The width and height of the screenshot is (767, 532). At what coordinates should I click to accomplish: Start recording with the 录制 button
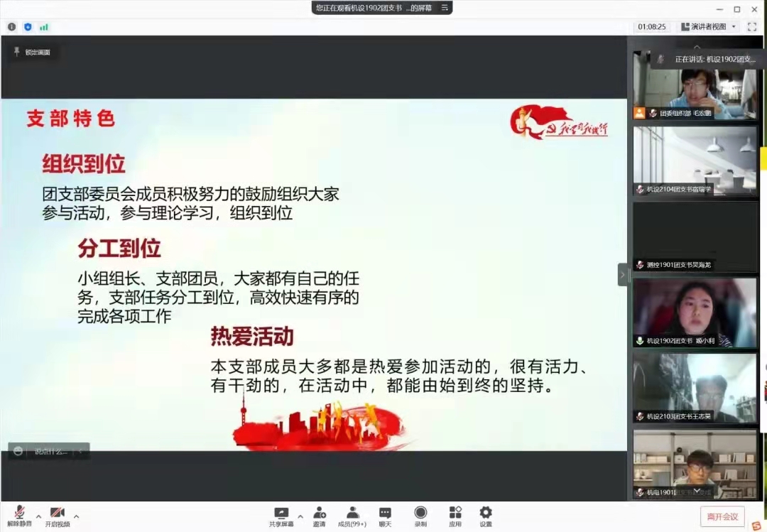point(420,514)
